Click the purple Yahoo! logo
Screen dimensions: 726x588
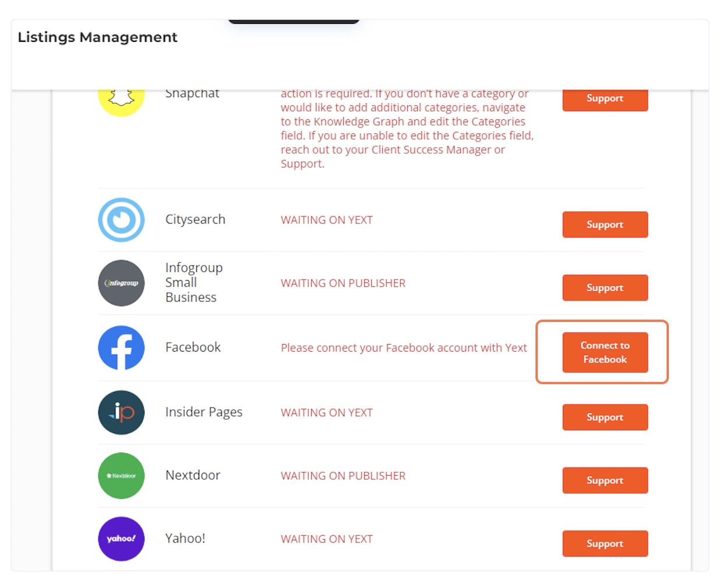coord(121,539)
